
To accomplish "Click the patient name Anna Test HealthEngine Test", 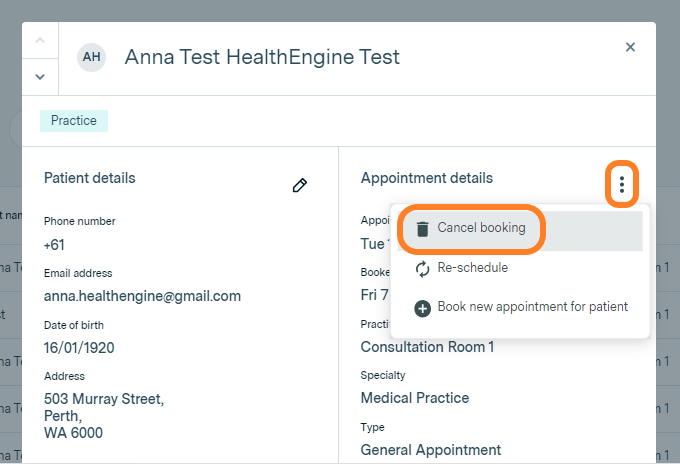I will (262, 57).
